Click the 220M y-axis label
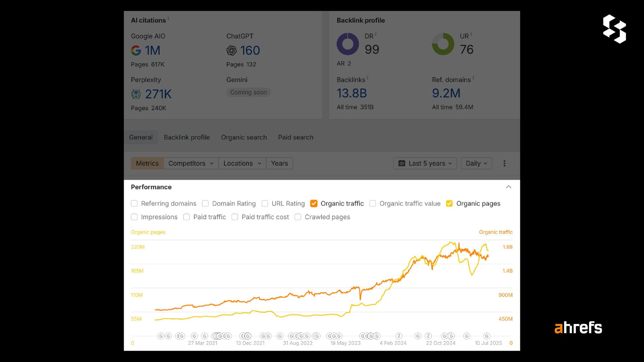644x362 pixels. [138, 247]
